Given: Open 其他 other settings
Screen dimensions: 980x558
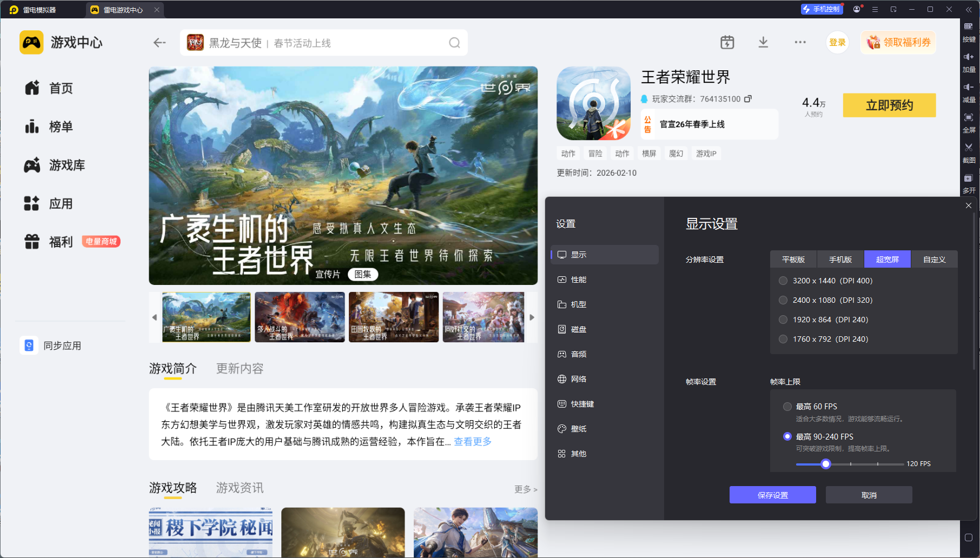Looking at the screenshot, I should (605, 454).
